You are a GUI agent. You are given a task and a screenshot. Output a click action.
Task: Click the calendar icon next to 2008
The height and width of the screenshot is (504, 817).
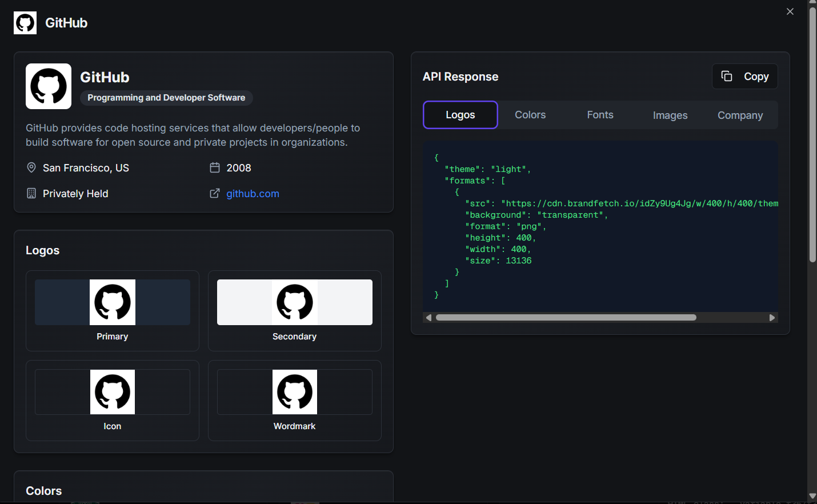click(x=215, y=167)
